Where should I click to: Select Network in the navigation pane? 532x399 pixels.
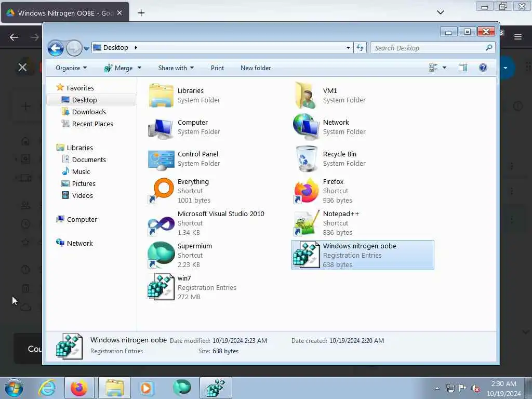click(x=79, y=243)
